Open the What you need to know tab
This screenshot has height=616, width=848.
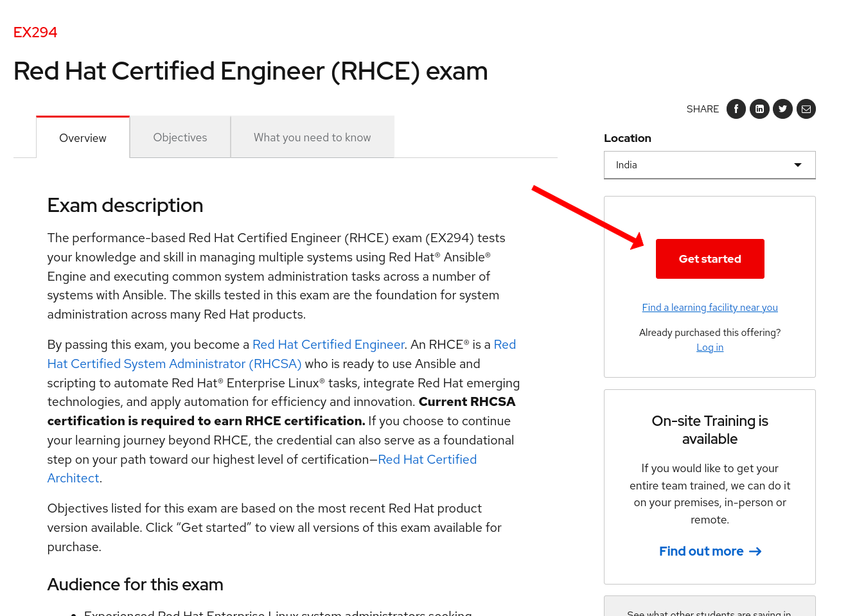point(312,137)
